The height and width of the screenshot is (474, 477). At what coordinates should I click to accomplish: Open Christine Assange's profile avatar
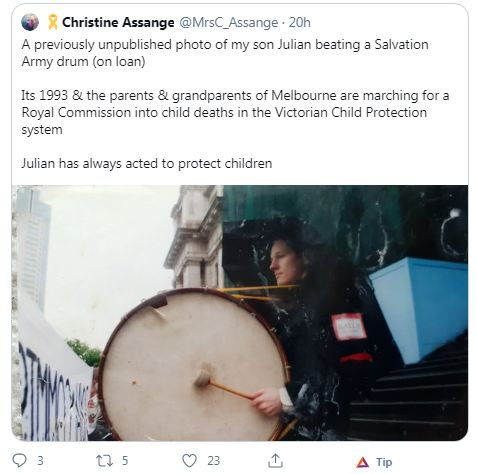pos(30,22)
